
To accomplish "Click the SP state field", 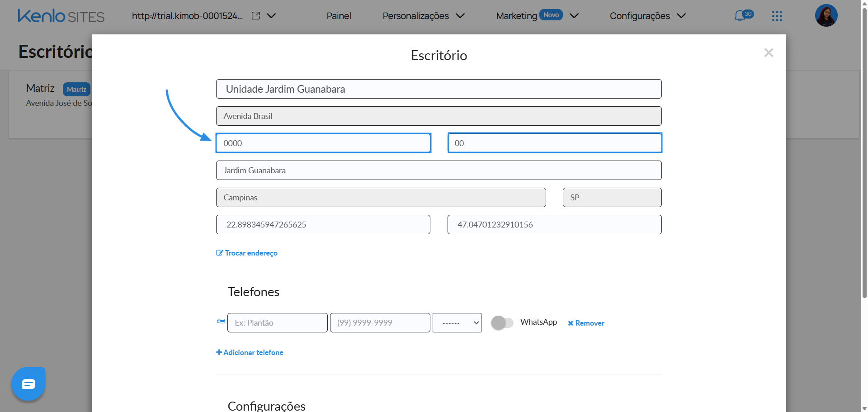I will pos(612,198).
